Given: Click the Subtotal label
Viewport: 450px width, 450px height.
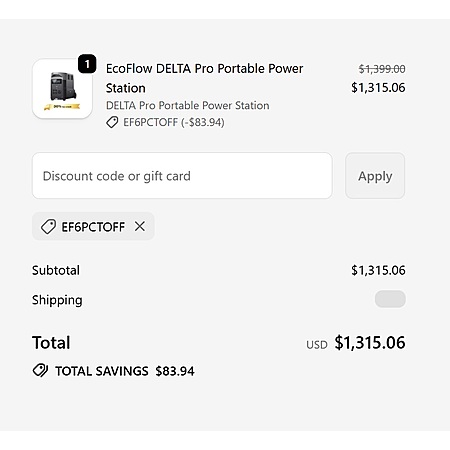Looking at the screenshot, I should click(x=56, y=270).
